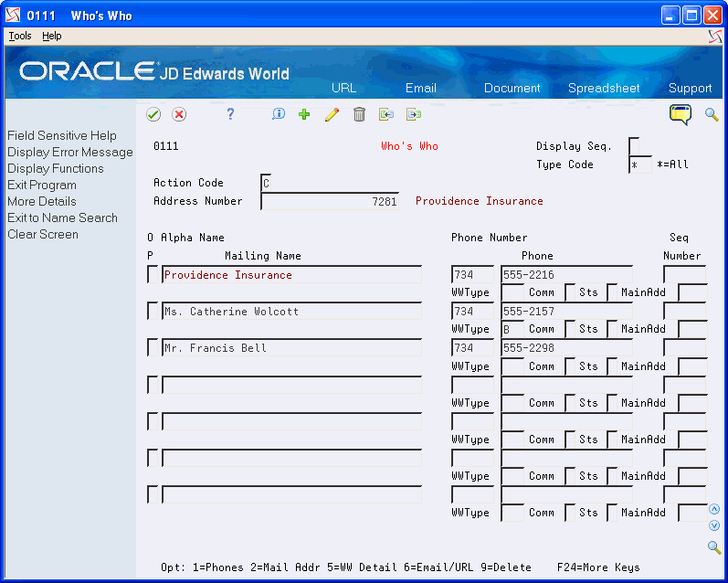The width and height of the screenshot is (728, 583).
Task: Click the page down arrow icon
Action: (x=714, y=525)
